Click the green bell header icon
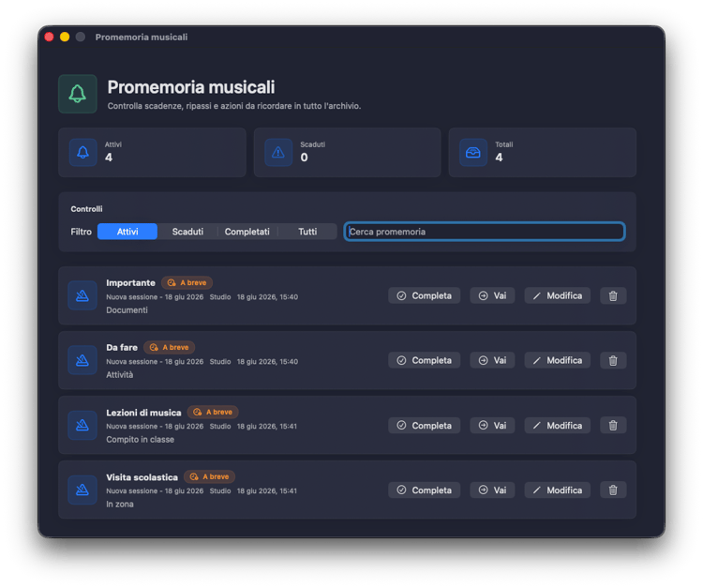This screenshot has width=703, height=588. click(x=78, y=94)
